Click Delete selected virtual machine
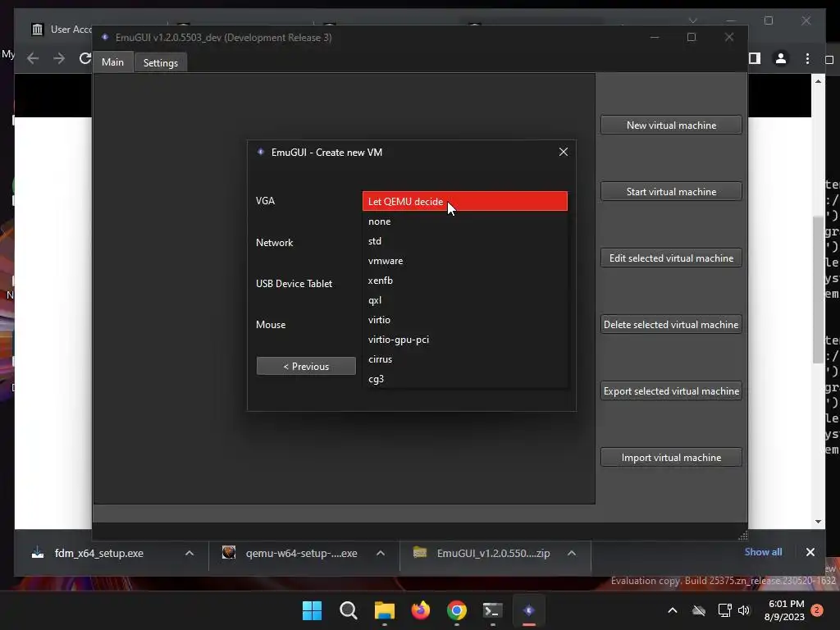 click(671, 324)
